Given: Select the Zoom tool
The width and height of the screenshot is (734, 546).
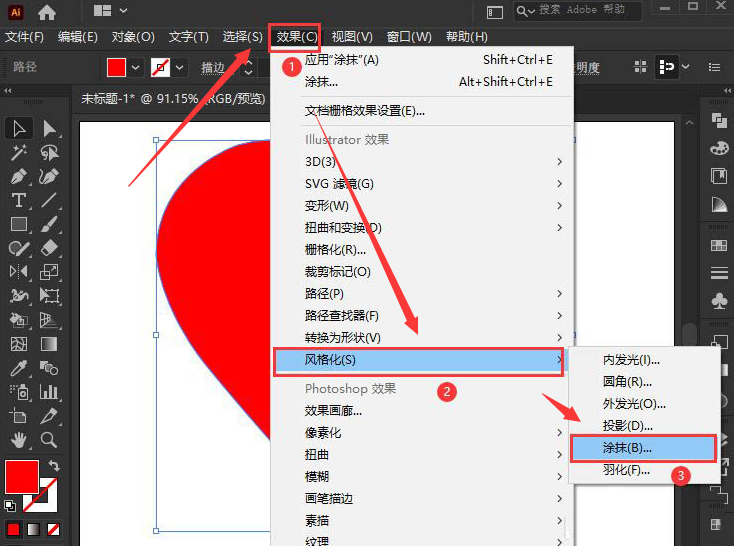Looking at the screenshot, I should click(49, 440).
